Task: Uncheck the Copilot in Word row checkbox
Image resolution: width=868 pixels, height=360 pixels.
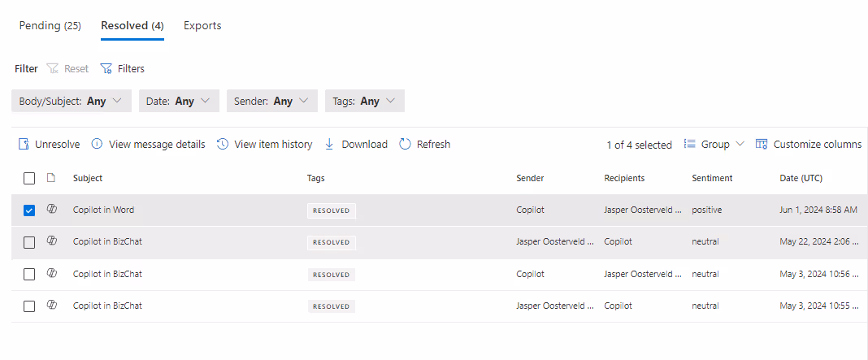Action: point(29,210)
